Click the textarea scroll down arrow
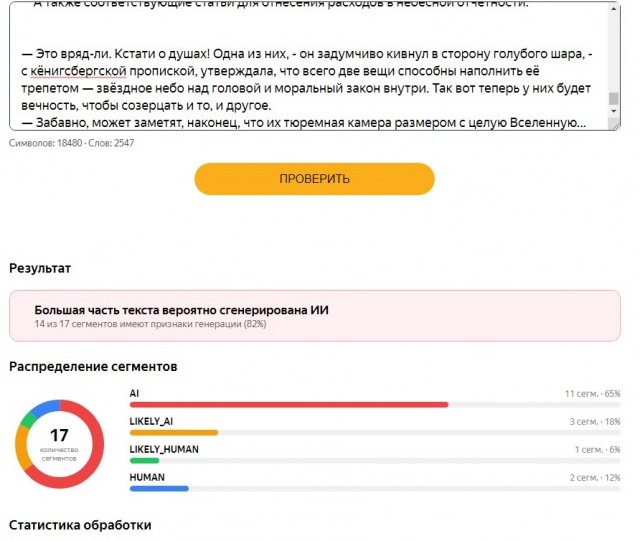 [x=613, y=111]
